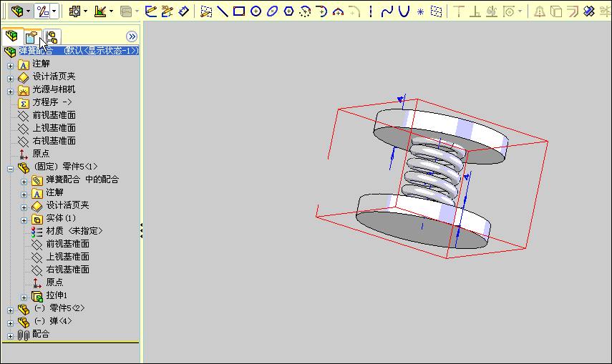Screen dimensions: 612x364
Task: Click the panel splitter collapse arrows
Action: click(x=141, y=231)
